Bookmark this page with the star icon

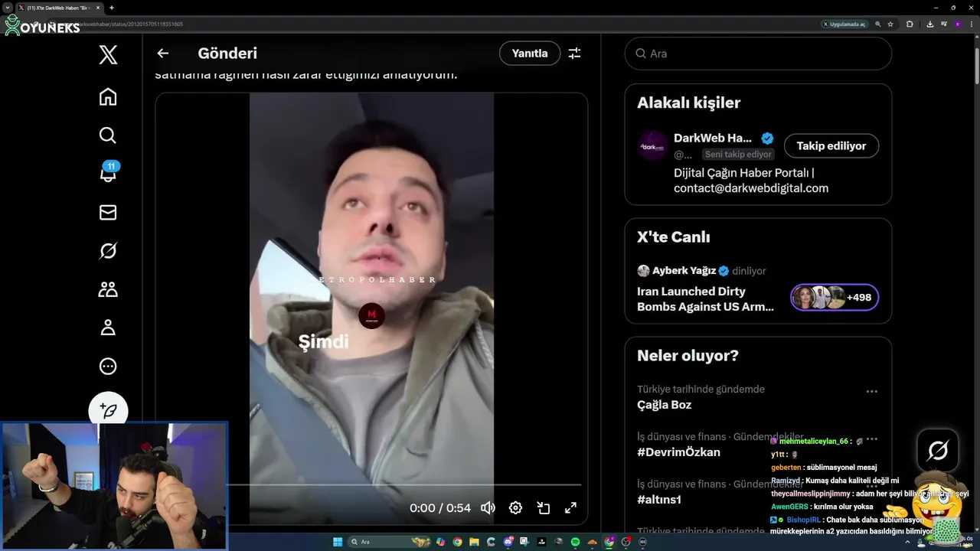[x=890, y=24]
